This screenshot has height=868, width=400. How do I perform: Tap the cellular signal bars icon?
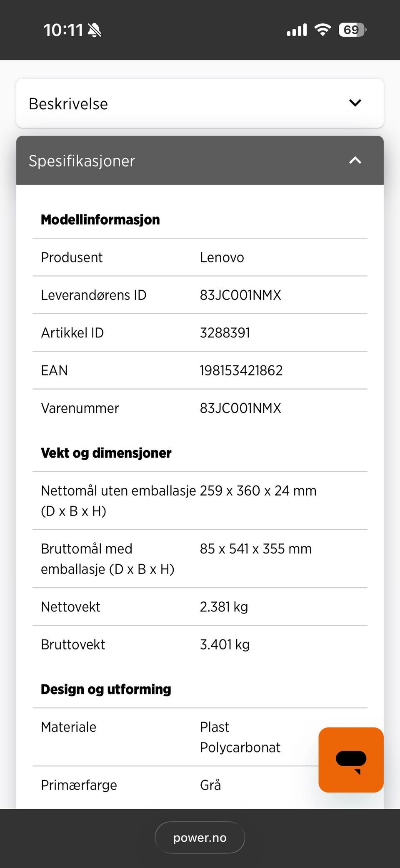tap(297, 30)
